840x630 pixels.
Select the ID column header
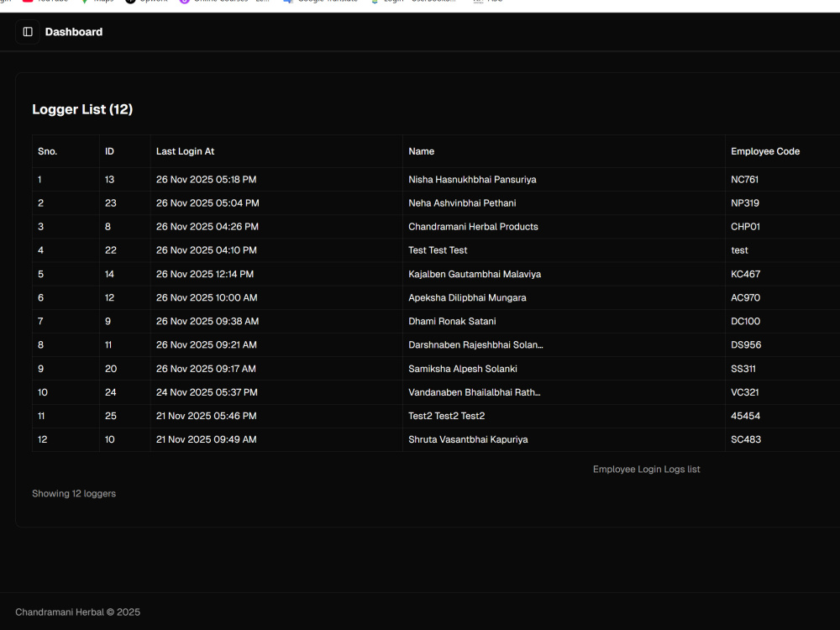click(109, 151)
